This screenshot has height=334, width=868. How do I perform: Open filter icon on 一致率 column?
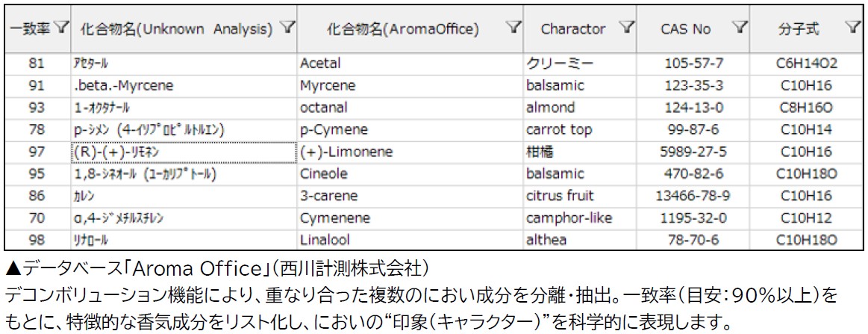[63, 27]
